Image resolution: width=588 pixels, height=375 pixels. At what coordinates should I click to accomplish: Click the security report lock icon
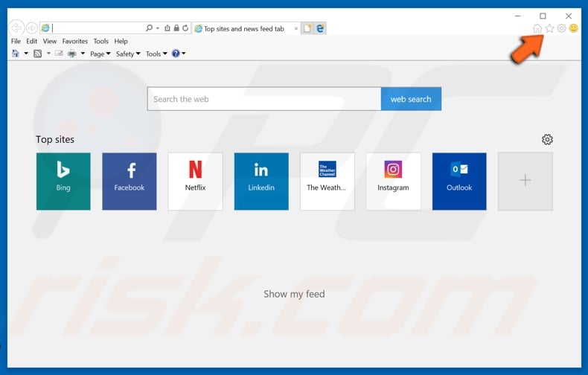(x=176, y=28)
